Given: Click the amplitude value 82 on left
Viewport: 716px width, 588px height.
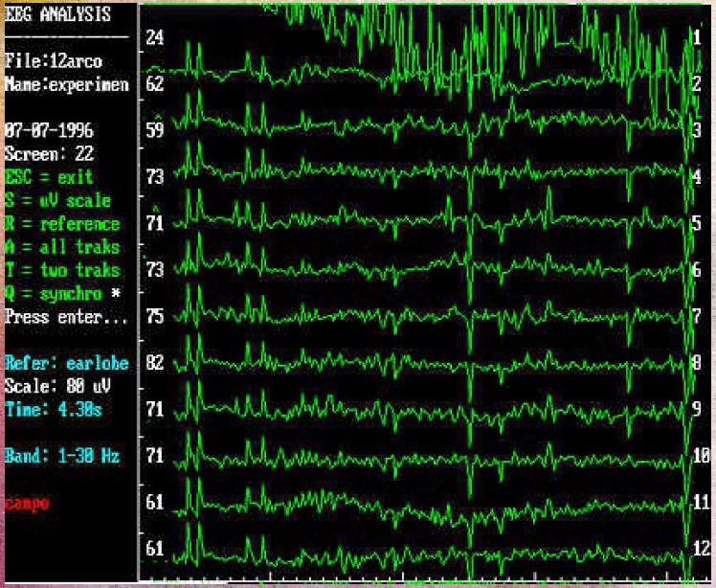Looking at the screenshot, I should [x=154, y=363].
